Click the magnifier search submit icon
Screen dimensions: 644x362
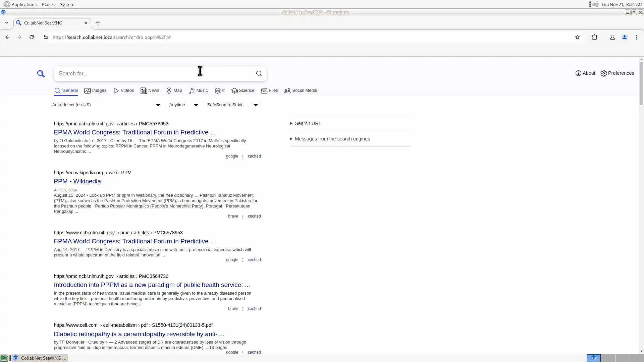pos(259,74)
